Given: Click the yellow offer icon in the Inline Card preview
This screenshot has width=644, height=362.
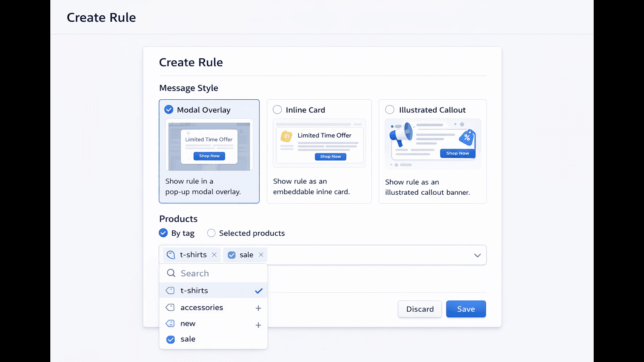Looking at the screenshot, I should coord(286,136).
